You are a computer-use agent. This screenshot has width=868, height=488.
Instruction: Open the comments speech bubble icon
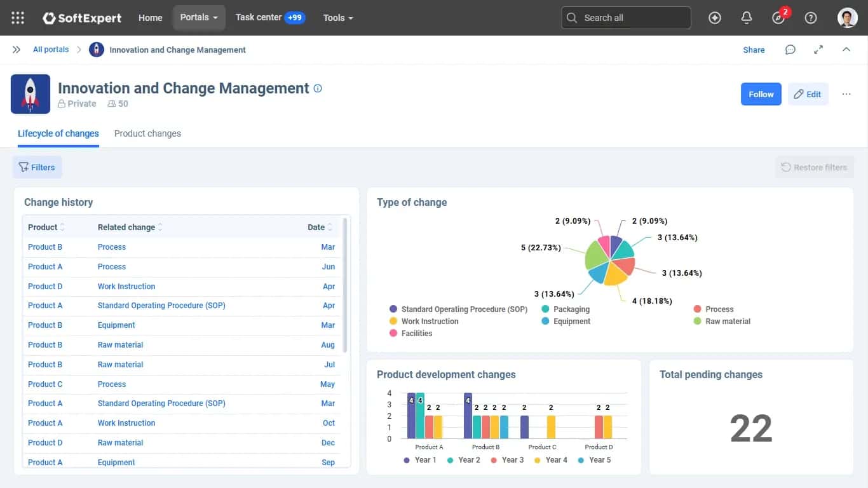point(790,50)
